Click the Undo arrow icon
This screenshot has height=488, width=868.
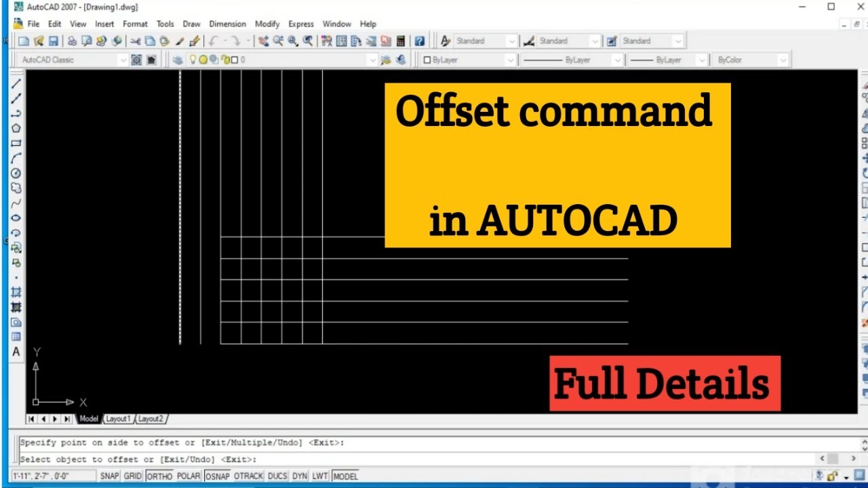tap(214, 41)
